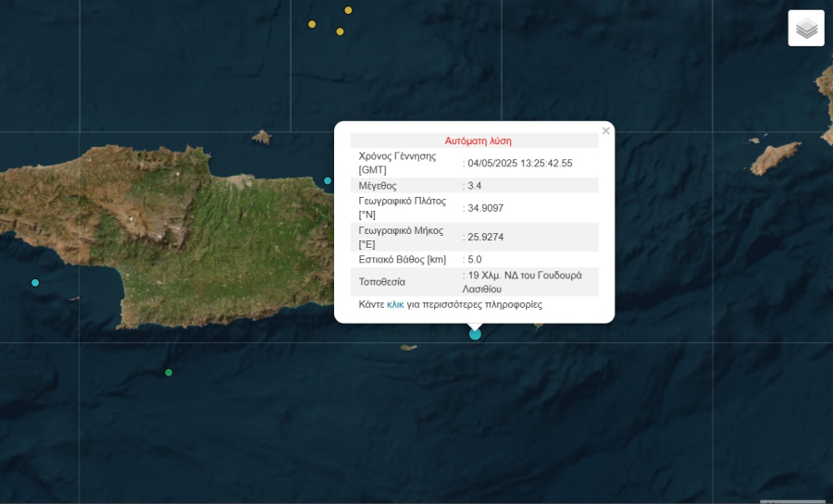833x504 pixels.
Task: Click the magnitude value 3.4
Action: tap(474, 186)
